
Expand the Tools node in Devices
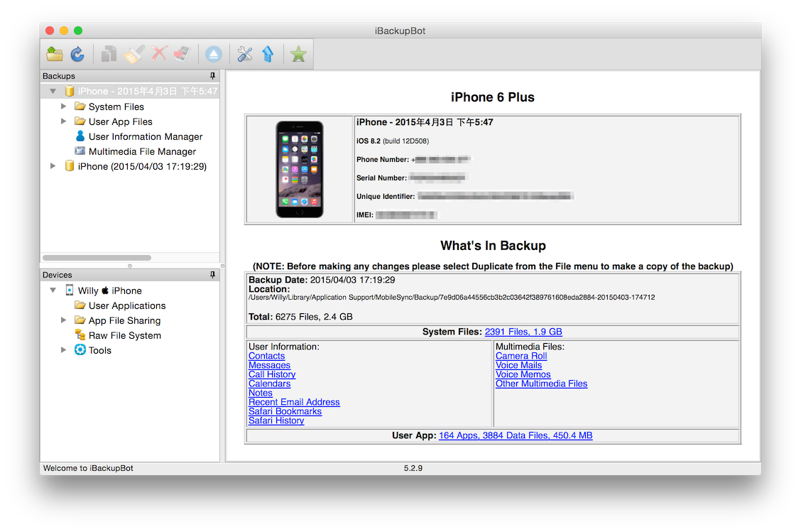[x=63, y=349]
